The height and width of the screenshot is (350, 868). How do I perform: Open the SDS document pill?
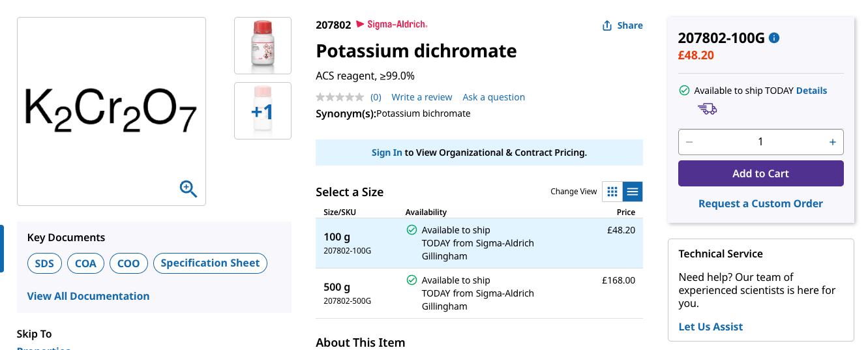(x=44, y=263)
